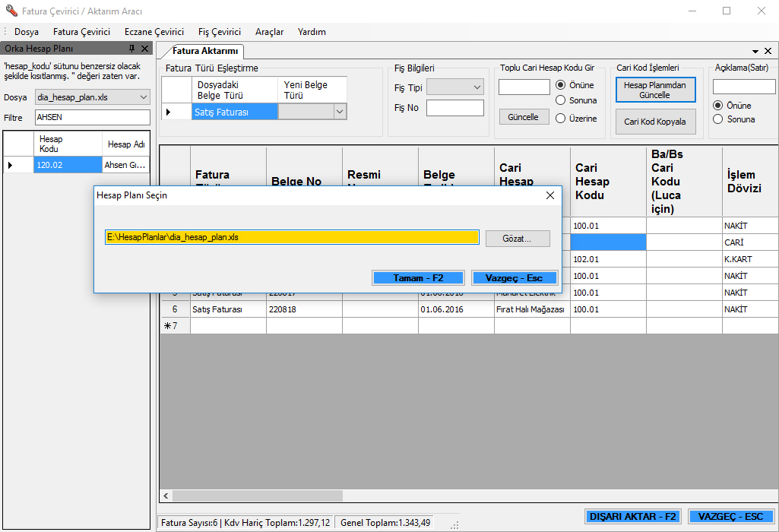779x532 pixels.
Task: Open the Dosya menu
Action: point(27,32)
